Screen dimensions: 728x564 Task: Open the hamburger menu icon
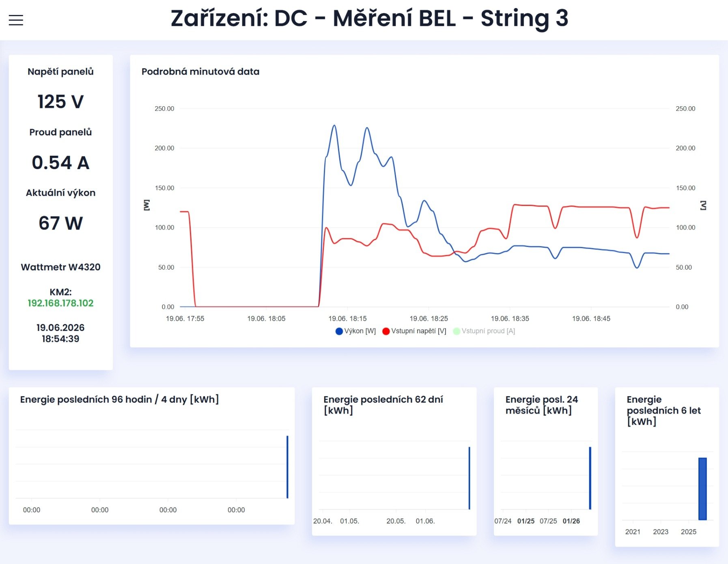[x=16, y=20]
